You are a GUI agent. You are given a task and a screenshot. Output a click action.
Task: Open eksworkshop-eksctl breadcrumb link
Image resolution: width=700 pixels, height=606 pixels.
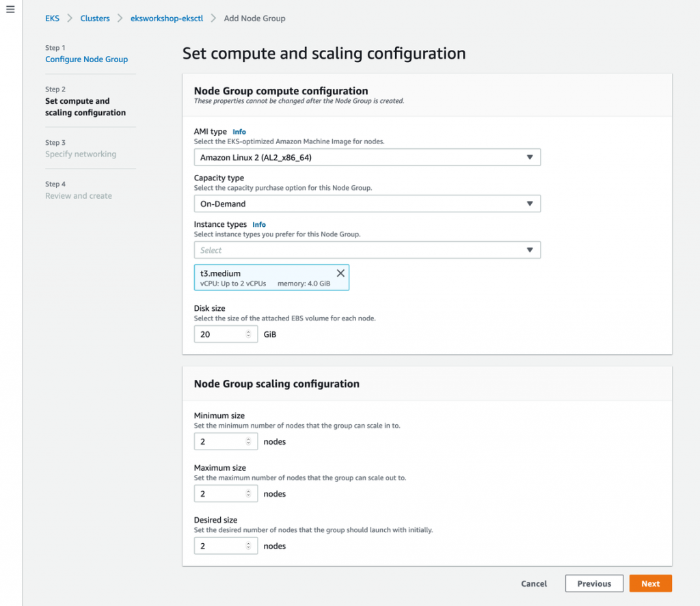point(167,18)
